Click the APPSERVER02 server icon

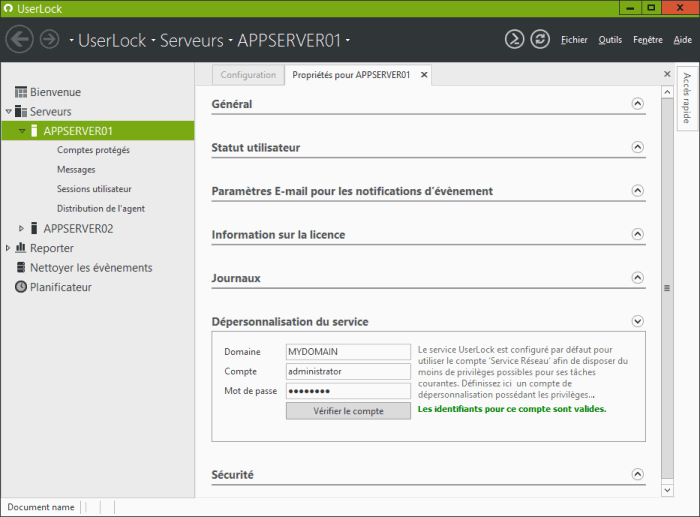[34, 228]
